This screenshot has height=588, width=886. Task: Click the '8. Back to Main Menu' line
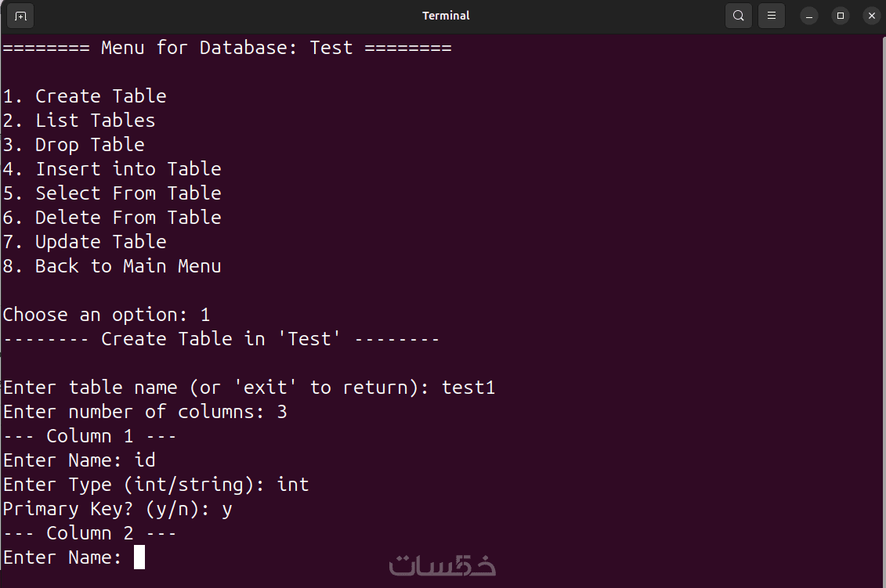point(112,266)
